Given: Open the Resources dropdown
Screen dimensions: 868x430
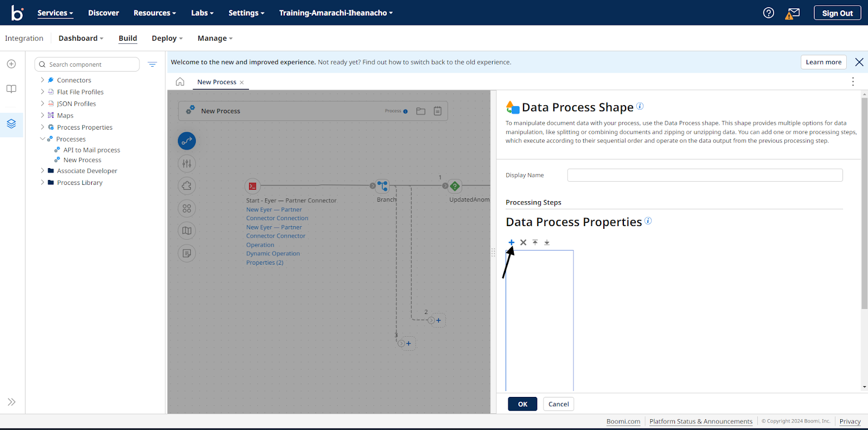Looking at the screenshot, I should (x=155, y=13).
